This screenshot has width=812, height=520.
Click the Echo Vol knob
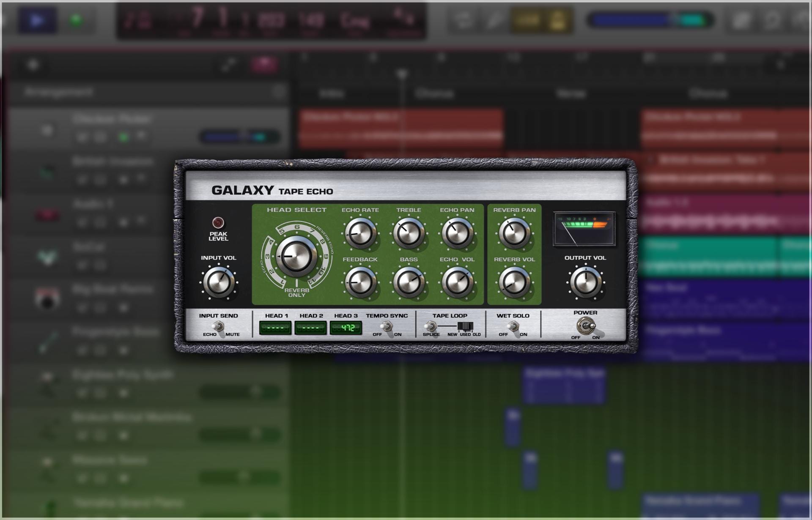[457, 282]
